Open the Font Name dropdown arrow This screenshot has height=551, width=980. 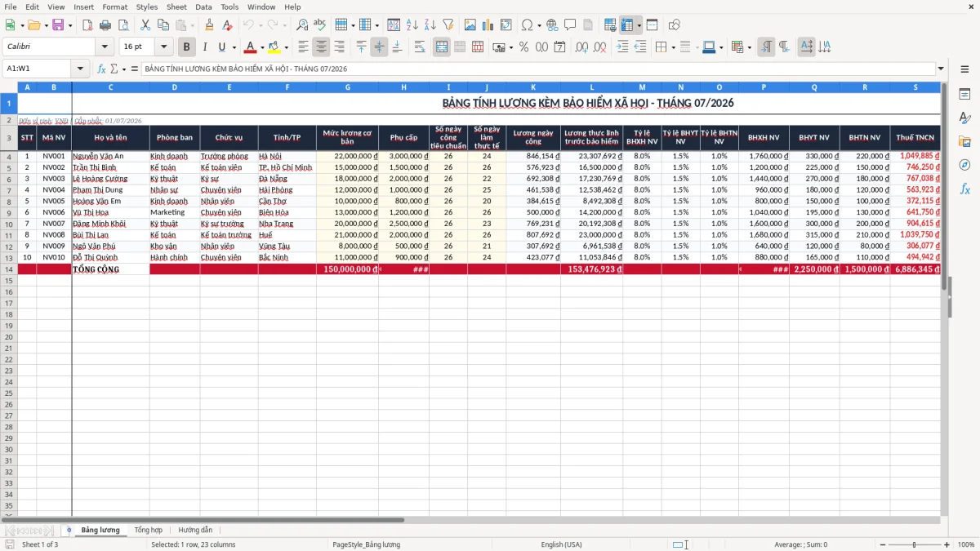tap(105, 47)
